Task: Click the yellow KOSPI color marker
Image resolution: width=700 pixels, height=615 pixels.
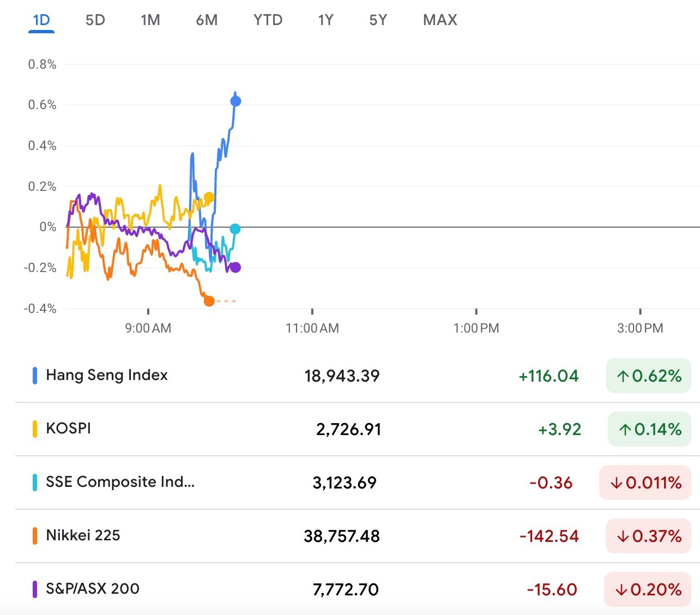Action: click(x=35, y=429)
